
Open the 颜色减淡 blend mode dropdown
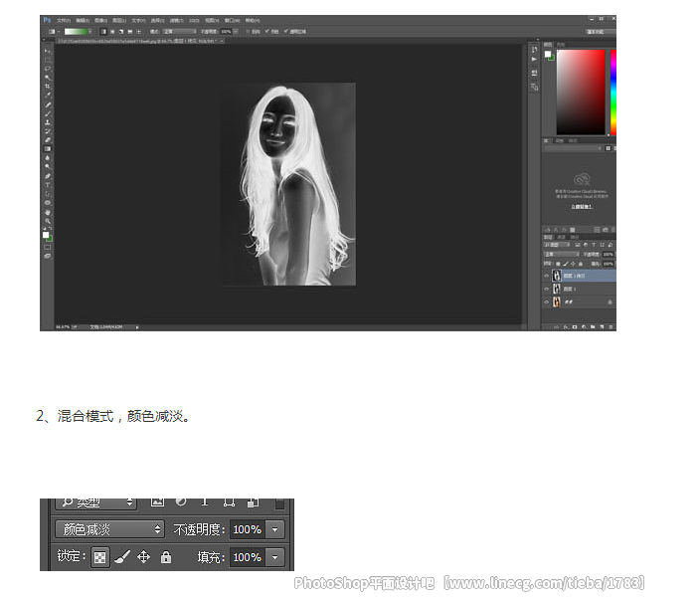(109, 529)
